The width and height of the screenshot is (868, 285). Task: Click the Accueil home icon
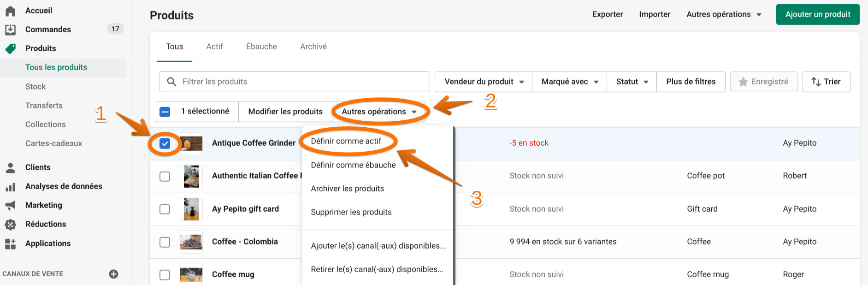pyautogui.click(x=10, y=11)
